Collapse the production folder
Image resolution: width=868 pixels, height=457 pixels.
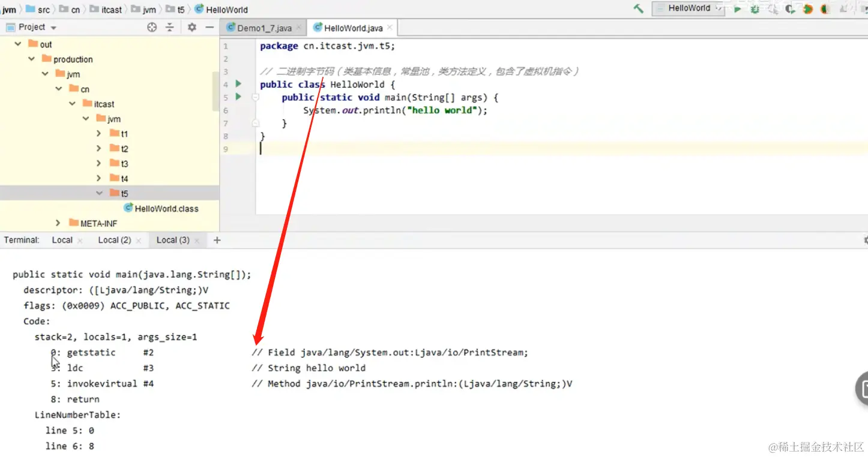[x=32, y=59]
